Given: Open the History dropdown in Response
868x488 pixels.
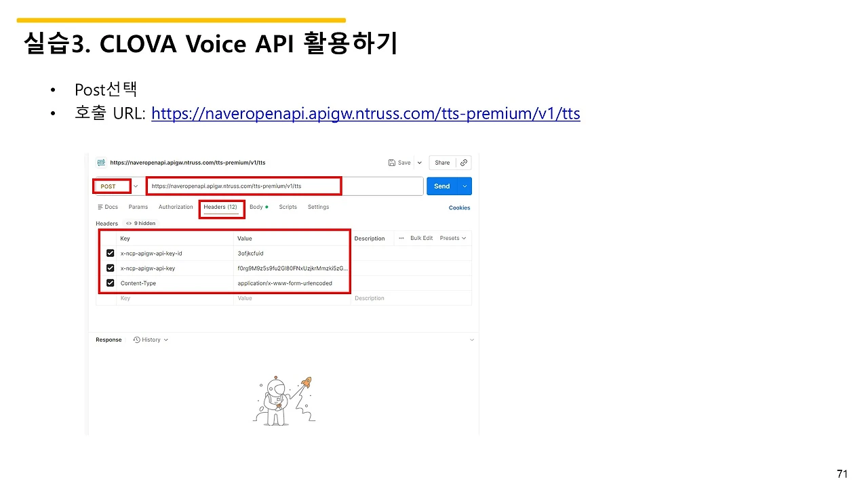Looking at the screenshot, I should (151, 340).
